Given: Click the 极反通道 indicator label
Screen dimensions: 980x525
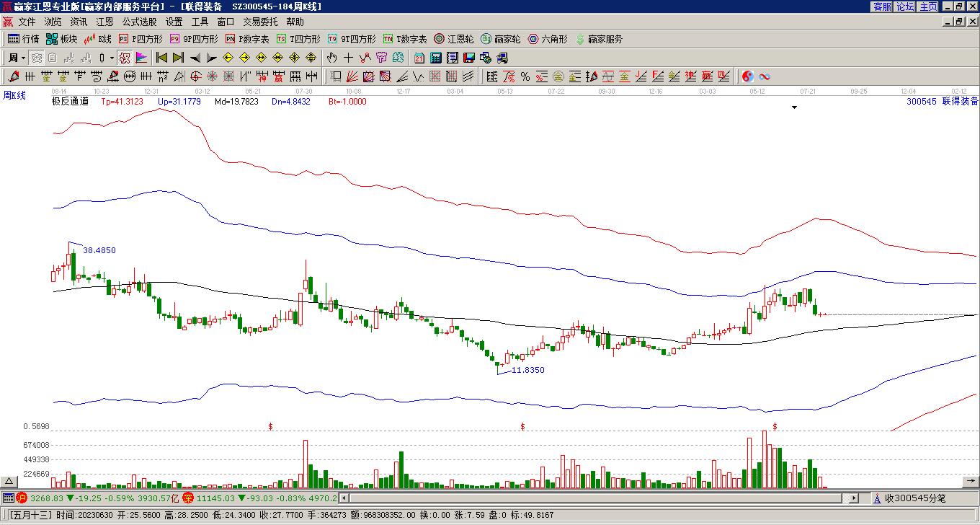Looking at the screenshot, I should (70, 102).
